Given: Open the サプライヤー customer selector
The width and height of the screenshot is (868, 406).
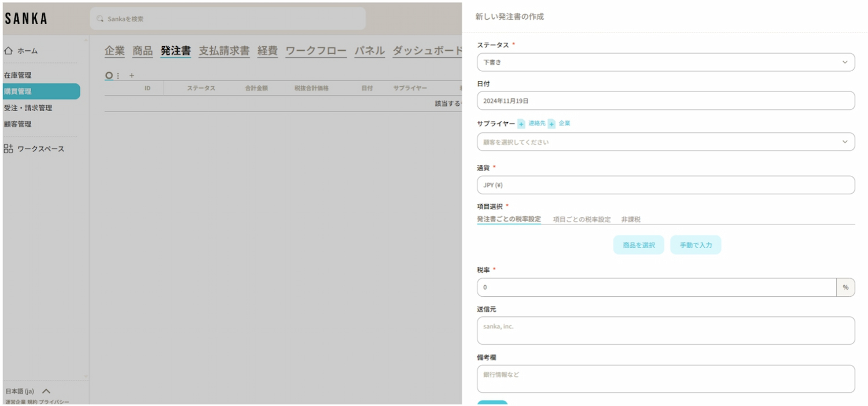Looking at the screenshot, I should (665, 142).
